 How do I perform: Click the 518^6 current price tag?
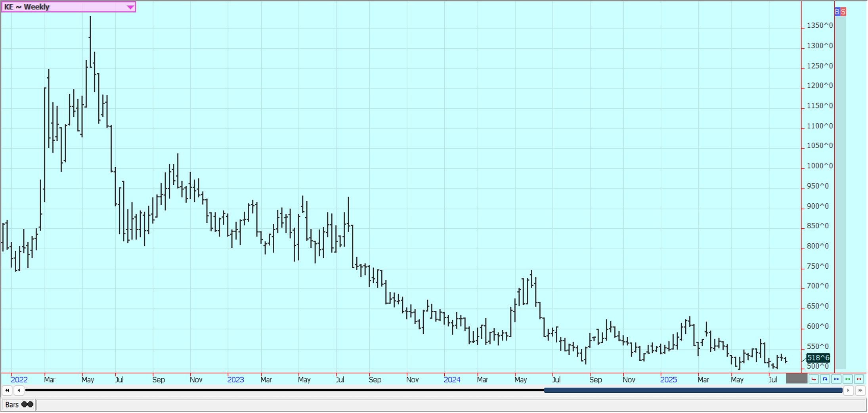[818, 358]
